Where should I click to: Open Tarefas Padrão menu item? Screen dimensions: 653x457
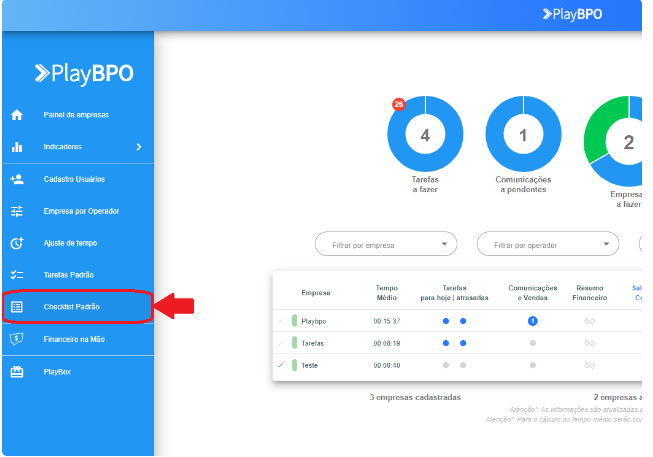(78, 275)
